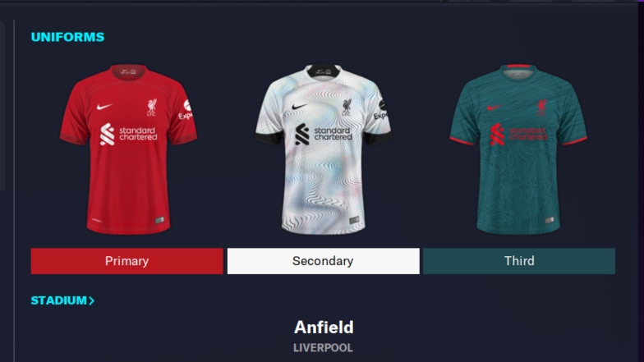The height and width of the screenshot is (362, 644).
Task: Click Standard Chartered logo on red jersey
Action: pos(128,135)
